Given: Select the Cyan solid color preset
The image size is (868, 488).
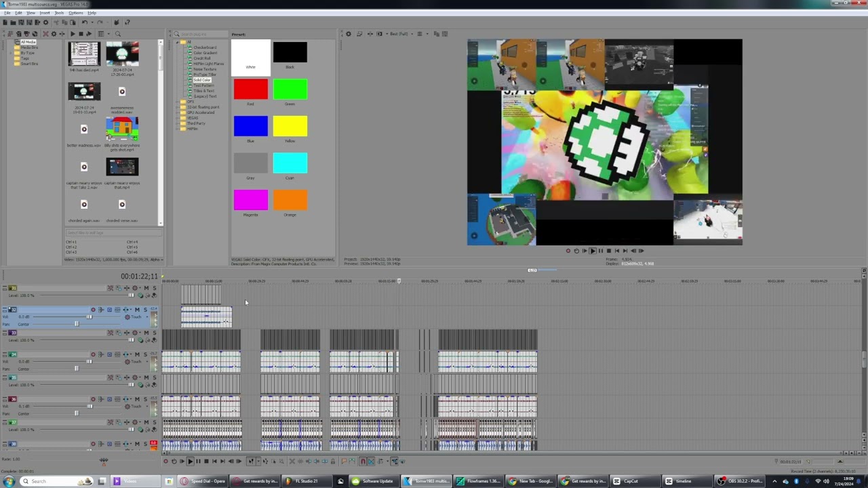Looking at the screenshot, I should pyautogui.click(x=290, y=163).
